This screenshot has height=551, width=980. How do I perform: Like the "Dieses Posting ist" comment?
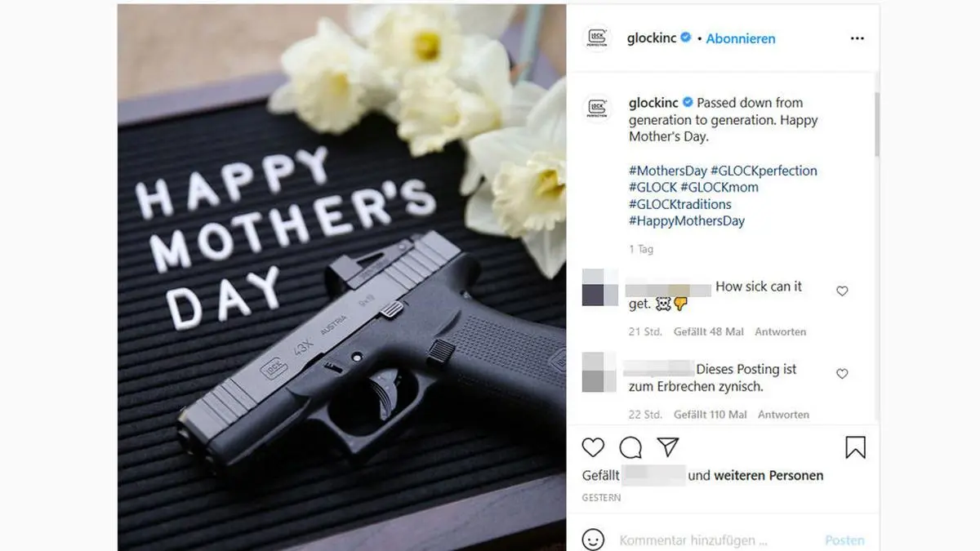[842, 374]
